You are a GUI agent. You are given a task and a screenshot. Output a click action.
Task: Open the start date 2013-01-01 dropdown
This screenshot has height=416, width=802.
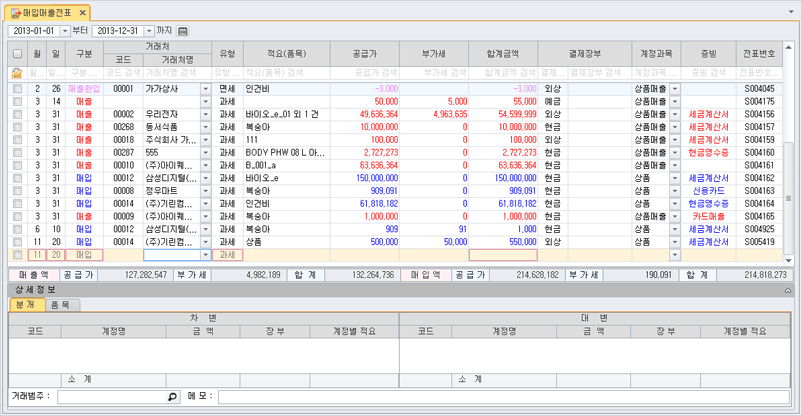click(65, 31)
